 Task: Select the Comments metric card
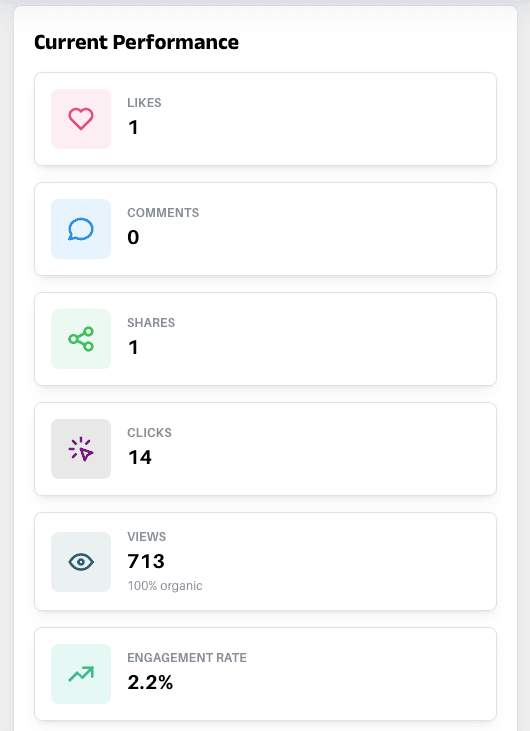265,229
